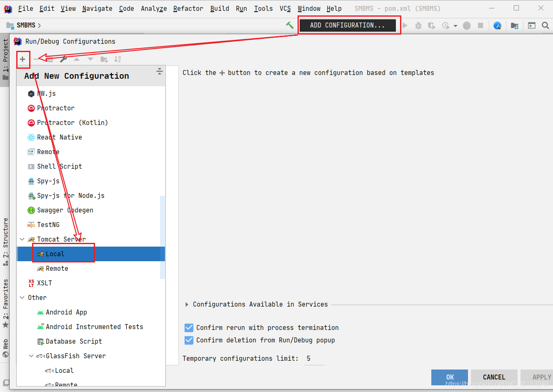553x392 pixels.
Task: Collapse the Other tree node
Action: (x=22, y=297)
